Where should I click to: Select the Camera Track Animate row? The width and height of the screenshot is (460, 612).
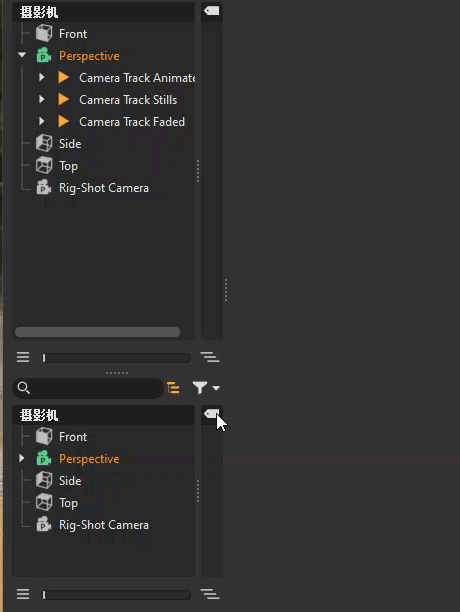[x=103, y=77]
